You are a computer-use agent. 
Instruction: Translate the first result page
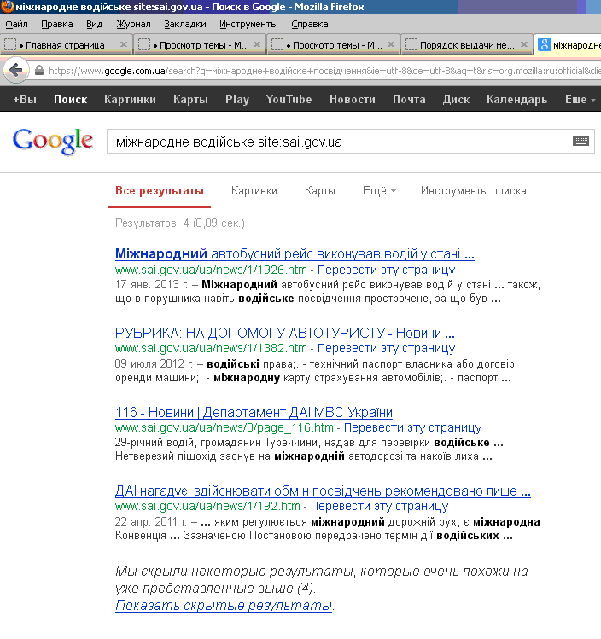point(386,270)
